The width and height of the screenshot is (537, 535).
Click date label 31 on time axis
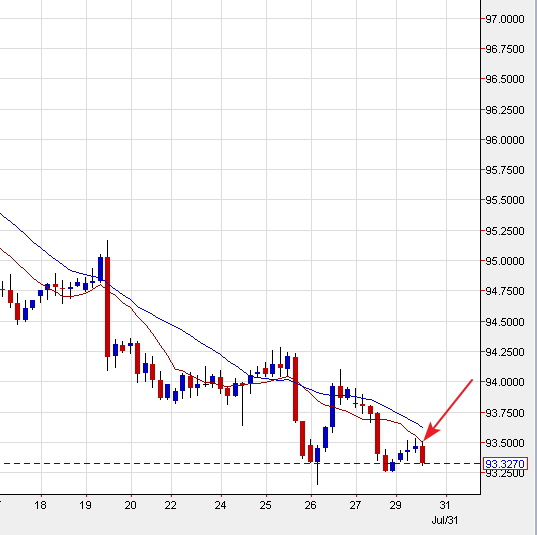coord(445,505)
